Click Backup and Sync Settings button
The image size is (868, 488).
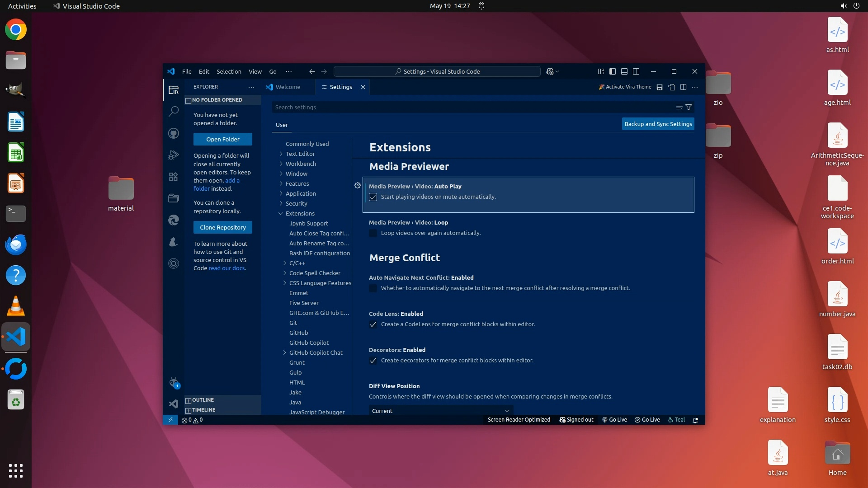pos(658,124)
